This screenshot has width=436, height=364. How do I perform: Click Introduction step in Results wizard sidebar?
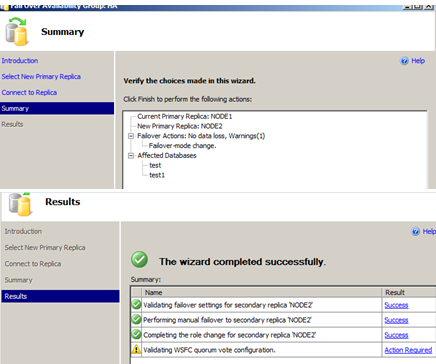click(x=23, y=231)
